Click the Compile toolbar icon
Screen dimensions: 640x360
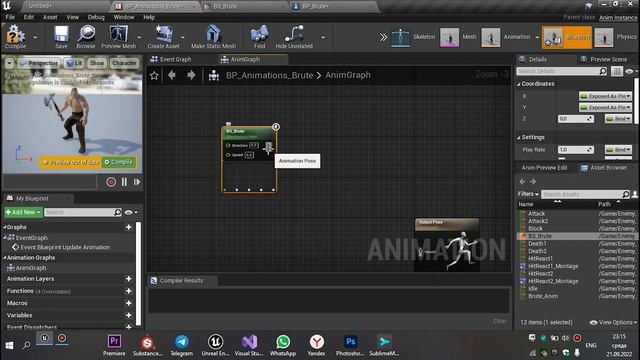(x=16, y=36)
